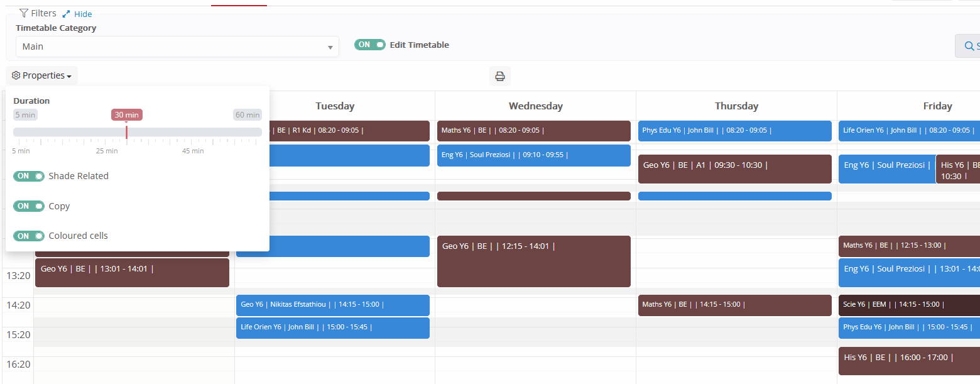
Task: Click the Thursday column header
Action: point(736,106)
